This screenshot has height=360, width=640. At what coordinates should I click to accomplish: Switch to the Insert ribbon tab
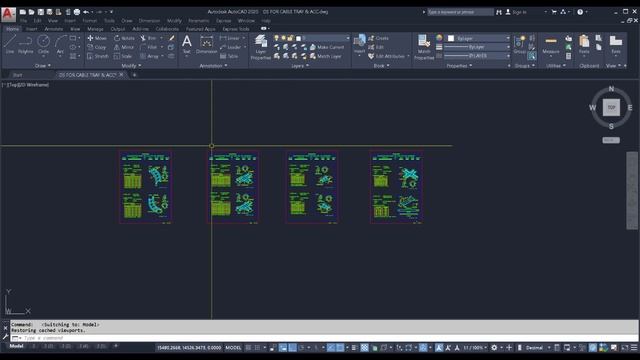31,29
